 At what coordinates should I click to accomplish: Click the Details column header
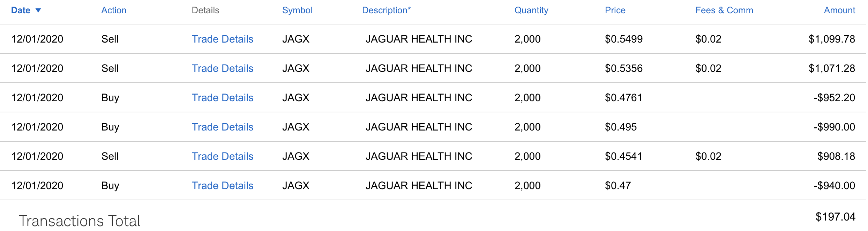click(x=205, y=10)
